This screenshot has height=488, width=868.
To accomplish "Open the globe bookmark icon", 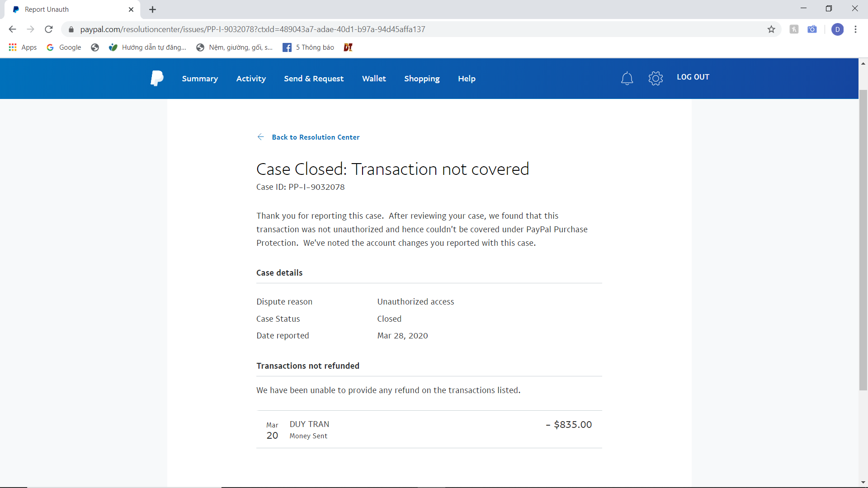I will pyautogui.click(x=95, y=47).
